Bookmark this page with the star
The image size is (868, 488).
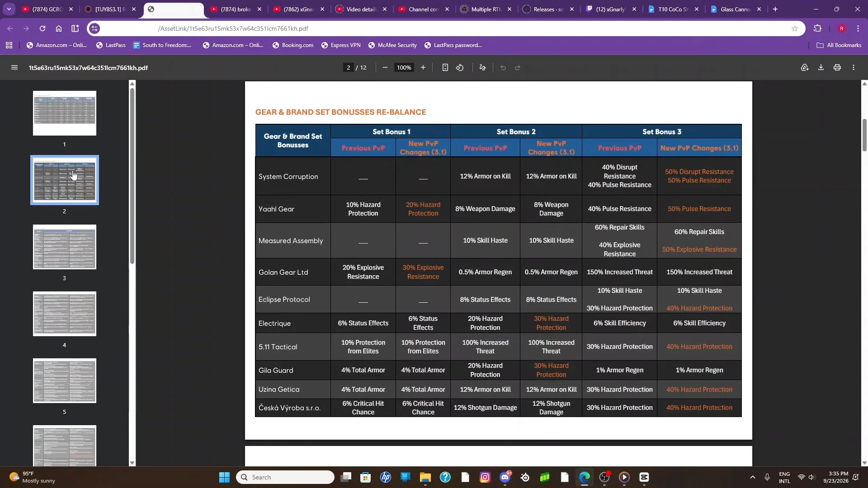coord(795,28)
